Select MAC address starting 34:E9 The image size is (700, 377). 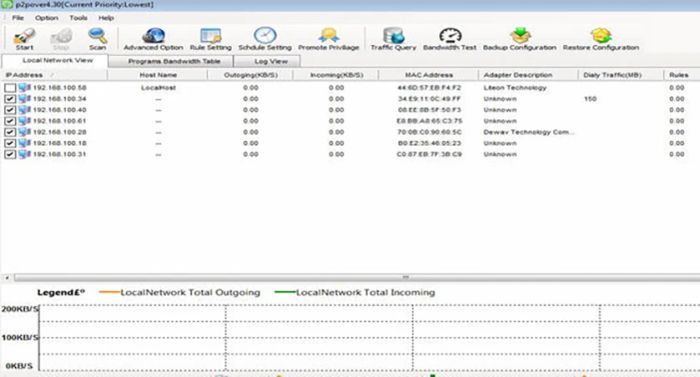(x=429, y=99)
